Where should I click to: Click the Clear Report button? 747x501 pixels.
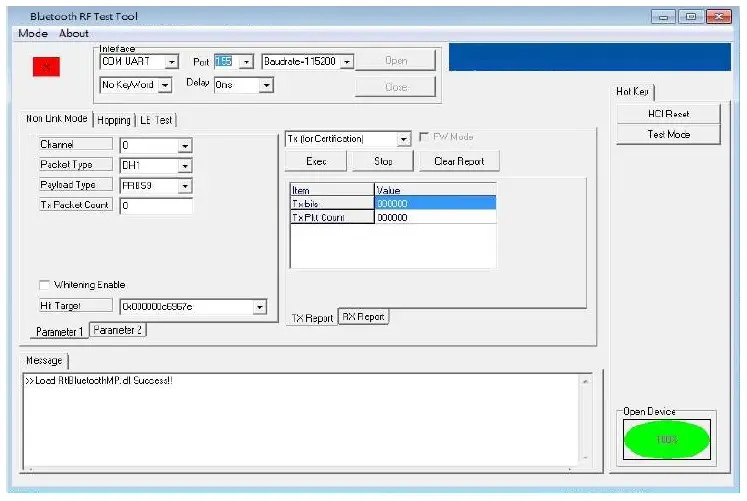point(459,161)
